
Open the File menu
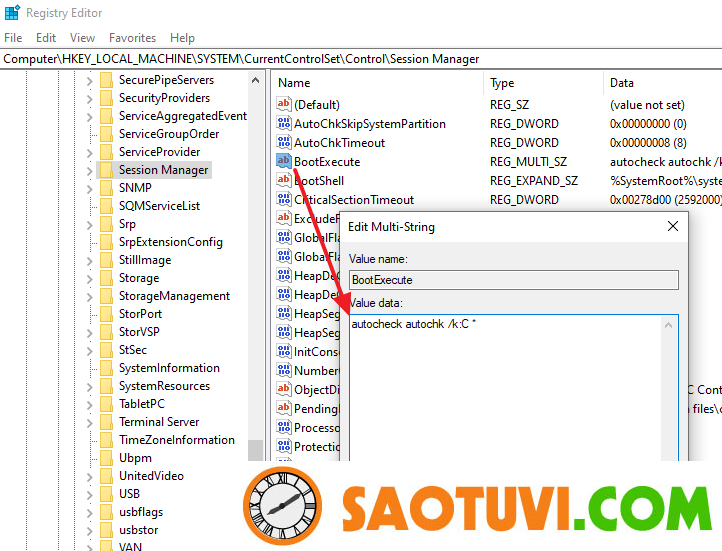coord(13,38)
